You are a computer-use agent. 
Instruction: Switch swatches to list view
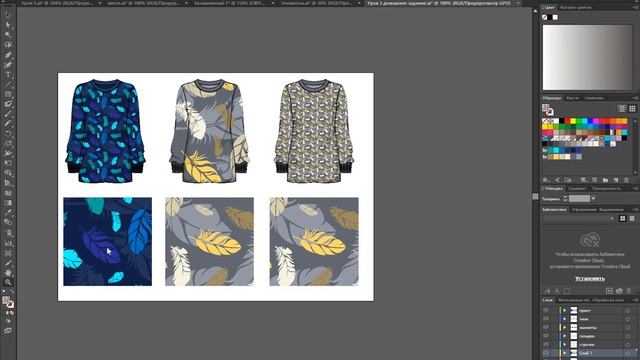[622, 109]
